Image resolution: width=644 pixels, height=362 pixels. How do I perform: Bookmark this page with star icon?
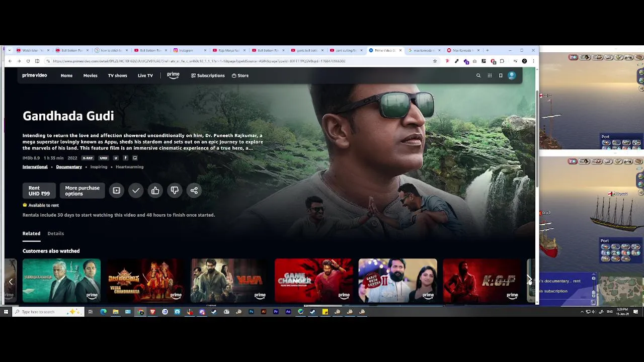click(435, 61)
